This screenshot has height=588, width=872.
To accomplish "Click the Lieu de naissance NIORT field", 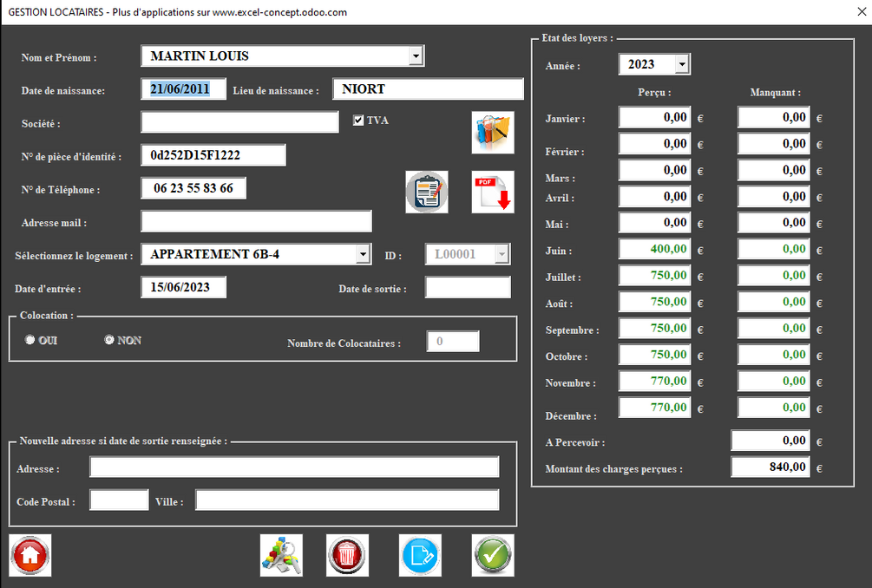I will 429,89.
